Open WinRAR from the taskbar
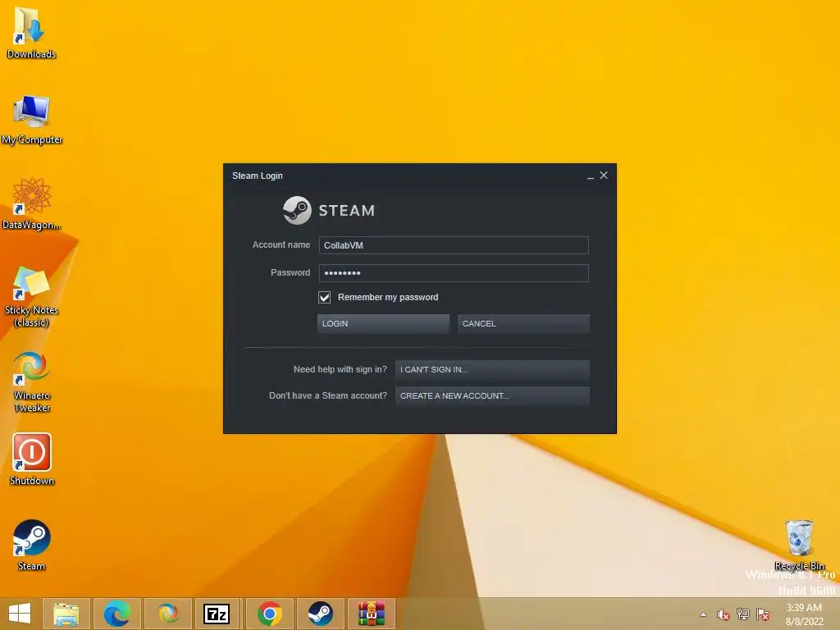This screenshot has height=630, width=840. [x=372, y=614]
